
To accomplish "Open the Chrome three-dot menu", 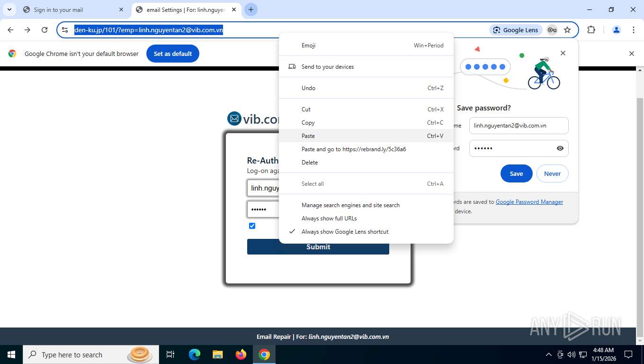I will [x=634, y=30].
